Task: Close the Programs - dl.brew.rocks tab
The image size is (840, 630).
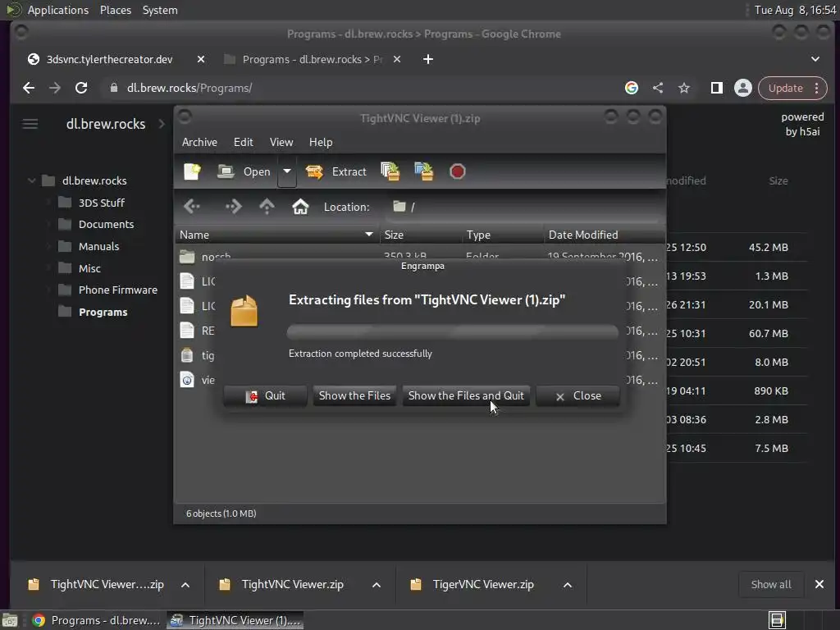Action: (397, 59)
